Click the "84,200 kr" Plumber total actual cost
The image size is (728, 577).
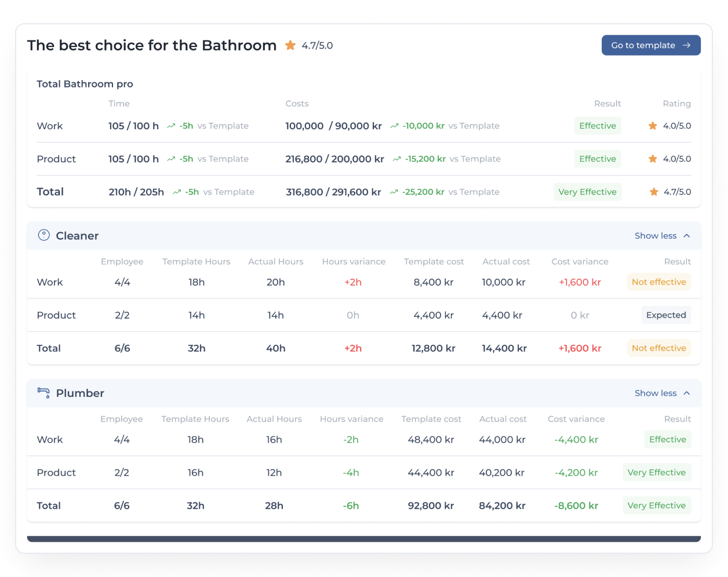[x=503, y=506]
